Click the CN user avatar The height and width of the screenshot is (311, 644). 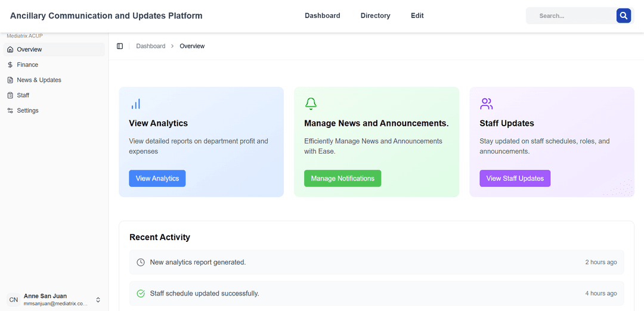[x=13, y=300]
